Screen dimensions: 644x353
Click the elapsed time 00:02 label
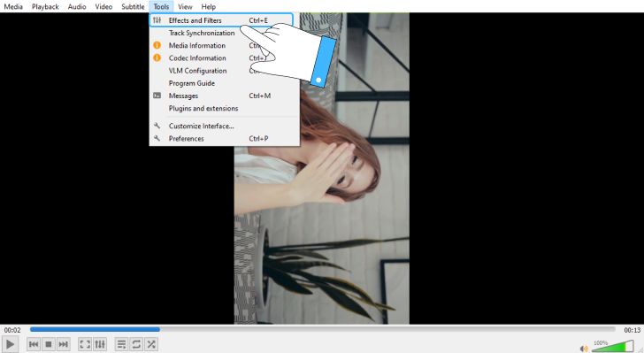click(x=12, y=330)
